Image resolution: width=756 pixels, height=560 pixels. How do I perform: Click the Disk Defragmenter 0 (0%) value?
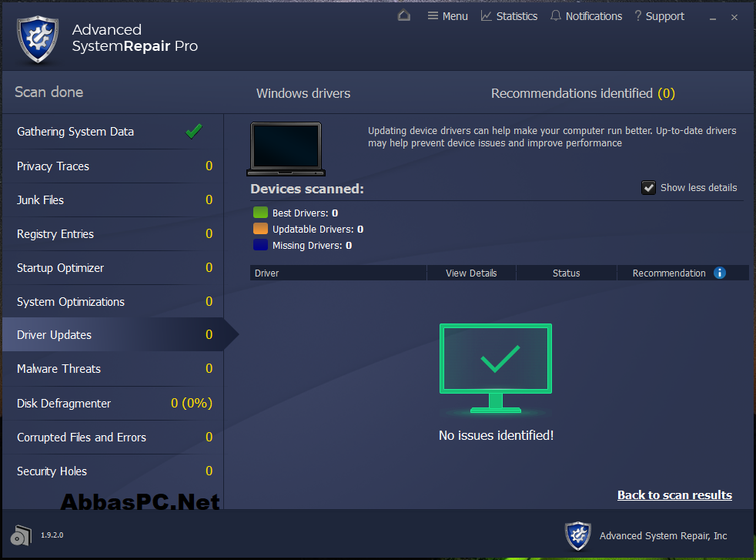(x=192, y=403)
